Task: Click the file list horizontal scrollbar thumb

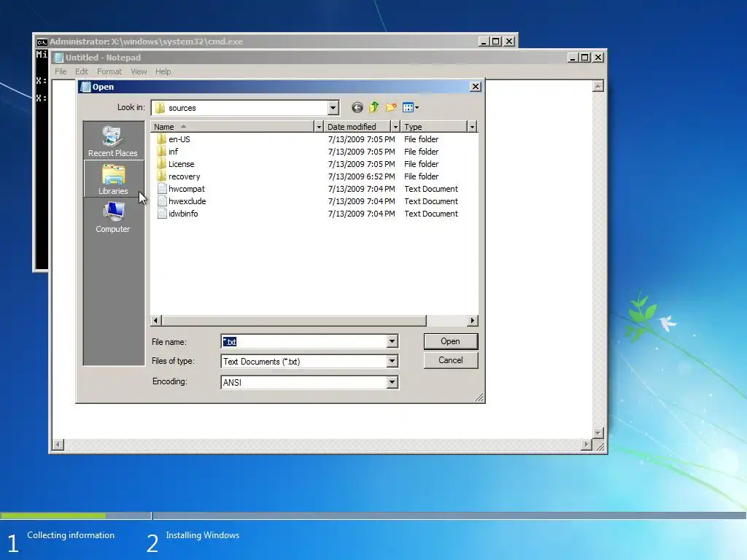Action: tap(294, 321)
